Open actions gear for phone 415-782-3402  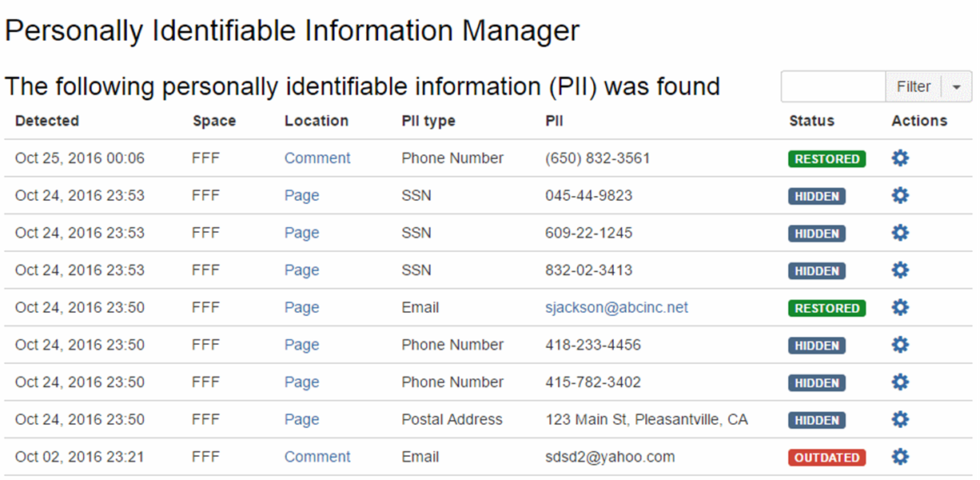[900, 382]
